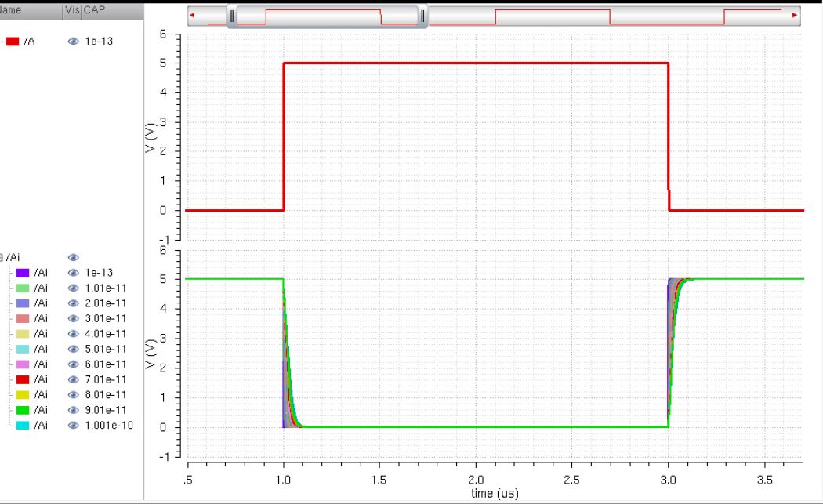Click the left handle of the zoom range slider

pos(231,16)
